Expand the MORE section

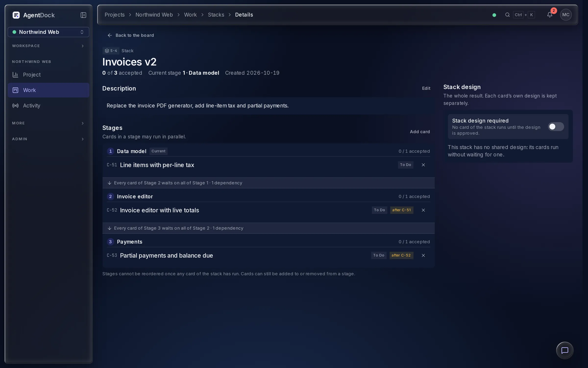click(x=48, y=123)
